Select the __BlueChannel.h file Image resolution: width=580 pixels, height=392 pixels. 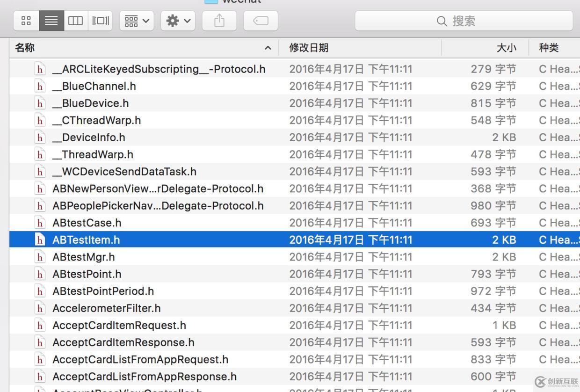94,86
